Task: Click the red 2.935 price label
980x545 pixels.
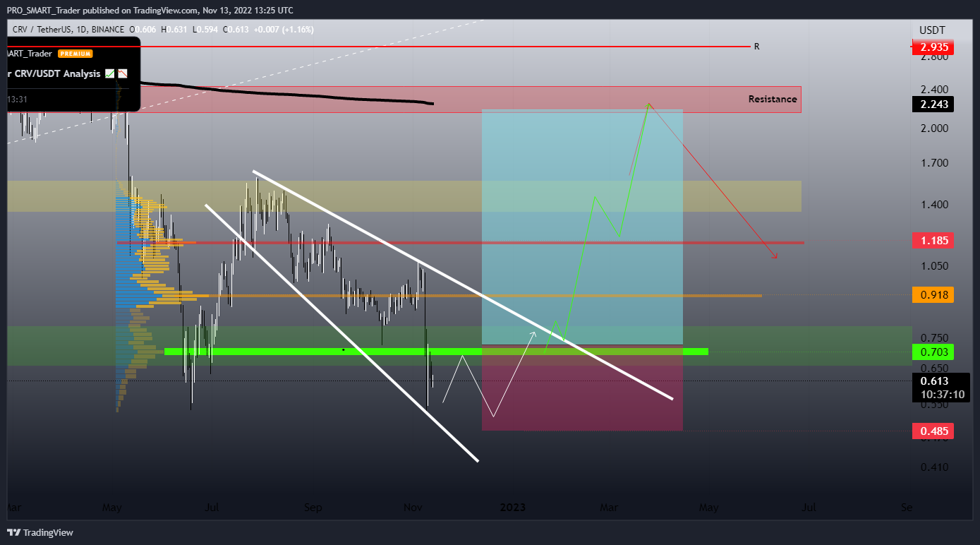Action: 933,47
